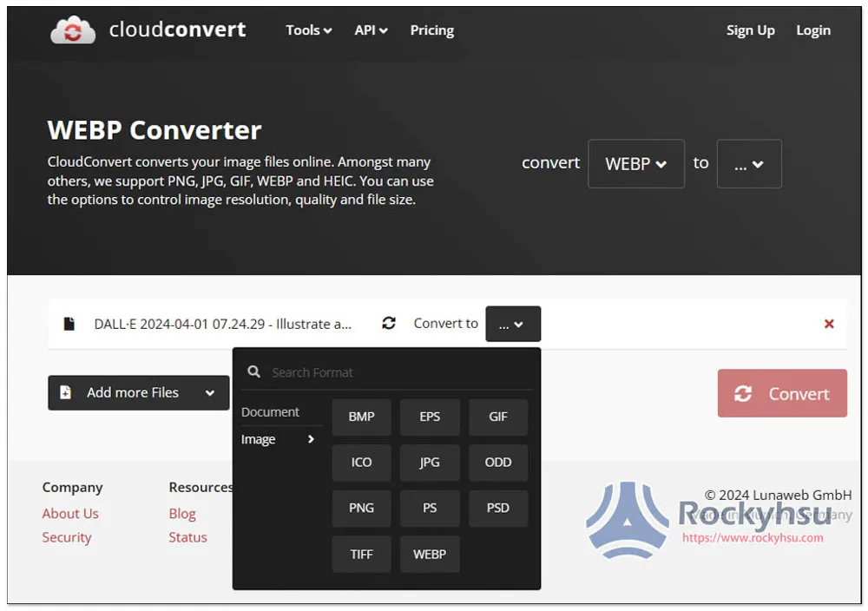
Task: Open the Pricing page
Action: tap(431, 30)
